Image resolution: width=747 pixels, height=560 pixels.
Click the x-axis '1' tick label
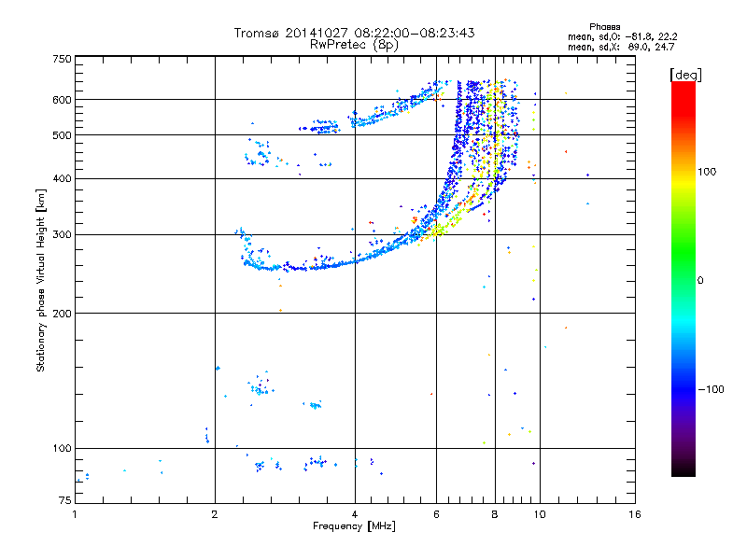[x=75, y=514]
